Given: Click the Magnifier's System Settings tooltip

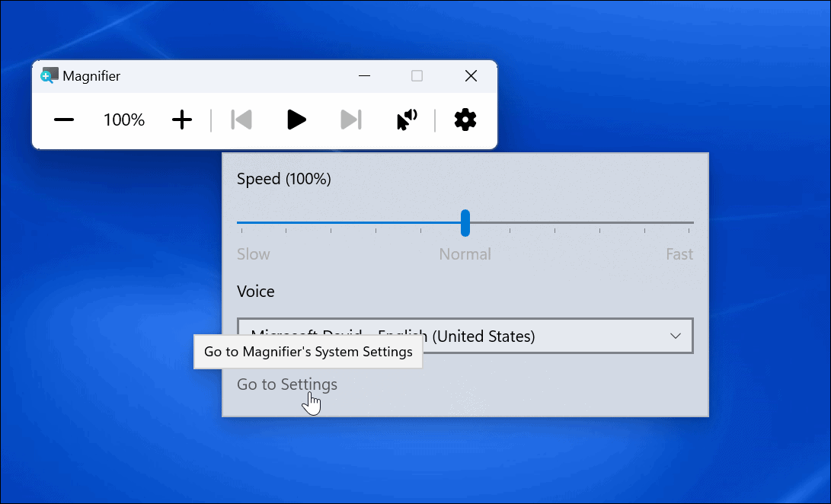Looking at the screenshot, I should [x=308, y=352].
